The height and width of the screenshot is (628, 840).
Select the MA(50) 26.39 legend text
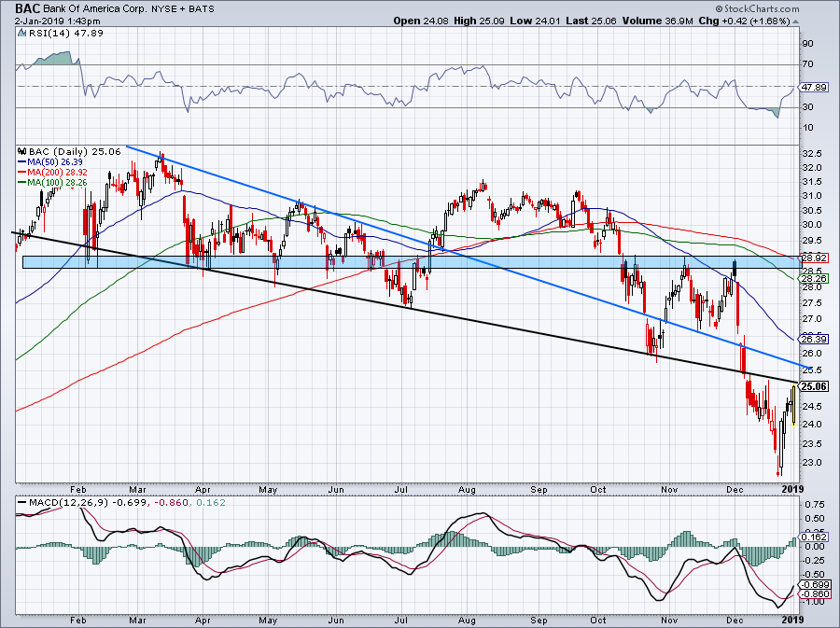pos(55,162)
